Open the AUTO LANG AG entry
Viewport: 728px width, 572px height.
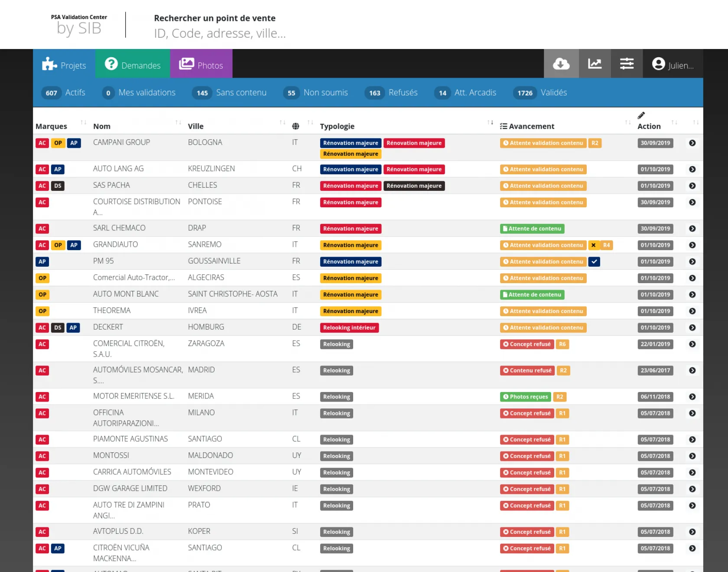pos(118,169)
